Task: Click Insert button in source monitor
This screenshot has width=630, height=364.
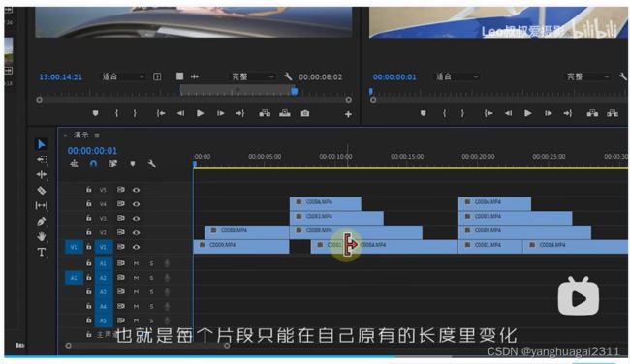Action: pyautogui.click(x=265, y=113)
